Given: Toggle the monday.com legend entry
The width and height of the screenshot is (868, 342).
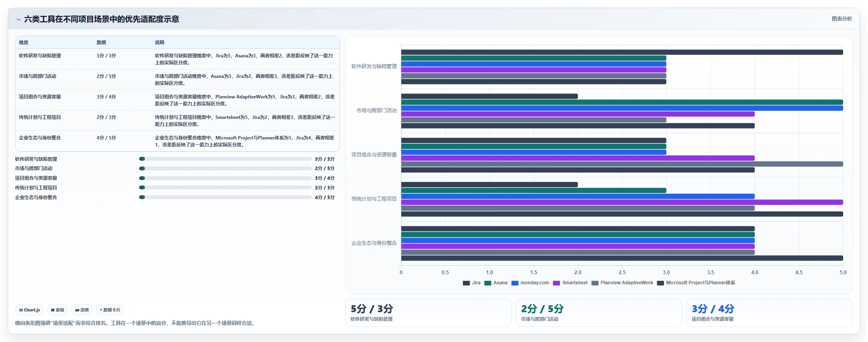Looking at the screenshot, I should coord(530,283).
